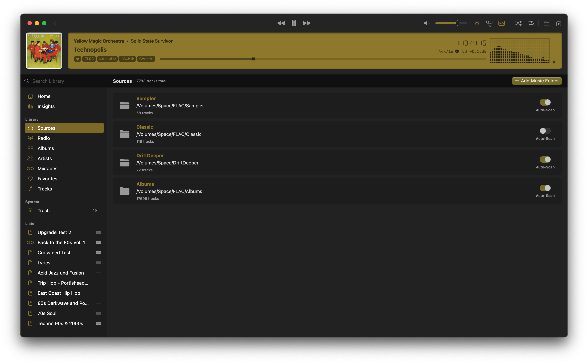Click the handle beside the 70s Soul list
Viewport: 588px width, 364px height.
click(98, 313)
